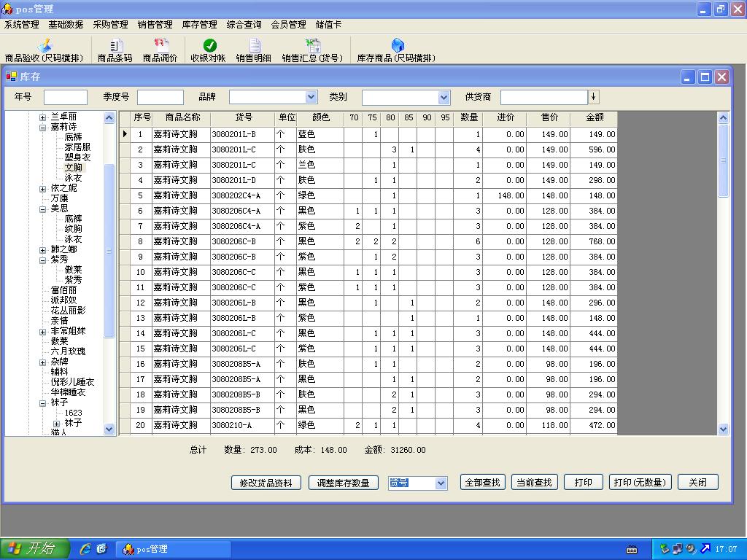Open the 商品调价 price adjustment icon
Viewport: 747px width, 560px height.
tap(160, 46)
